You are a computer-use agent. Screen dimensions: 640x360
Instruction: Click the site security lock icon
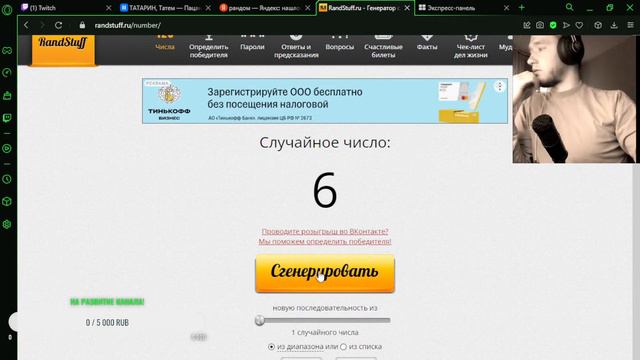click(x=82, y=25)
